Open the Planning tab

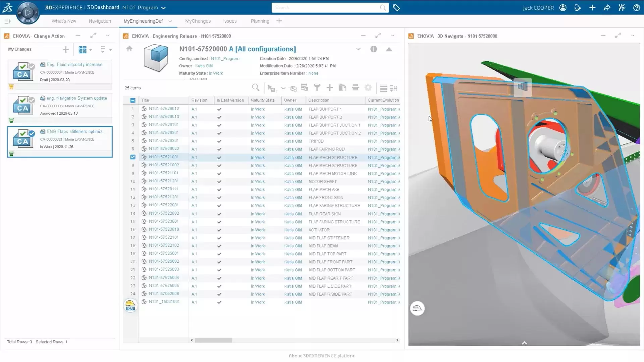tap(260, 21)
